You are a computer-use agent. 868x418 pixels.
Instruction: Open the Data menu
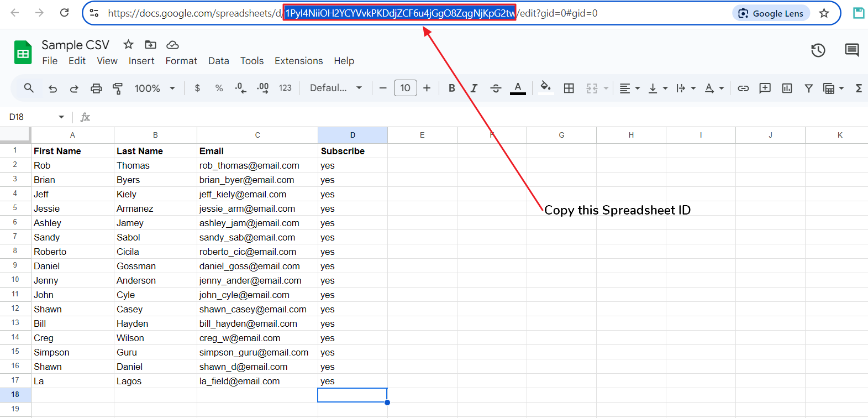coord(218,61)
